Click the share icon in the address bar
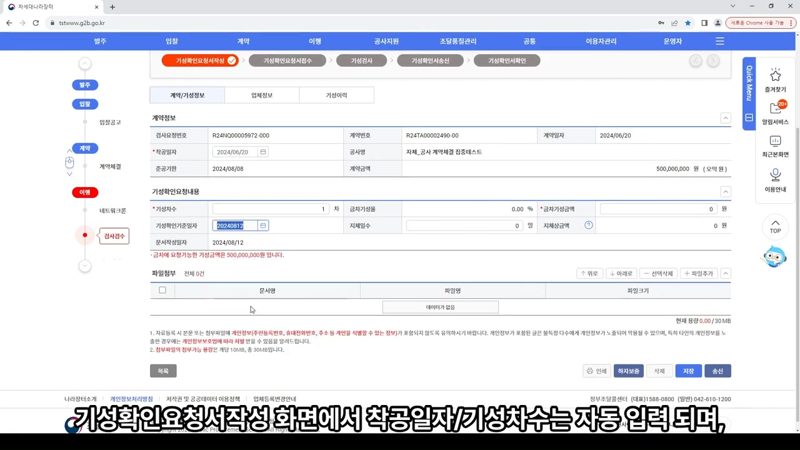 coord(674,23)
